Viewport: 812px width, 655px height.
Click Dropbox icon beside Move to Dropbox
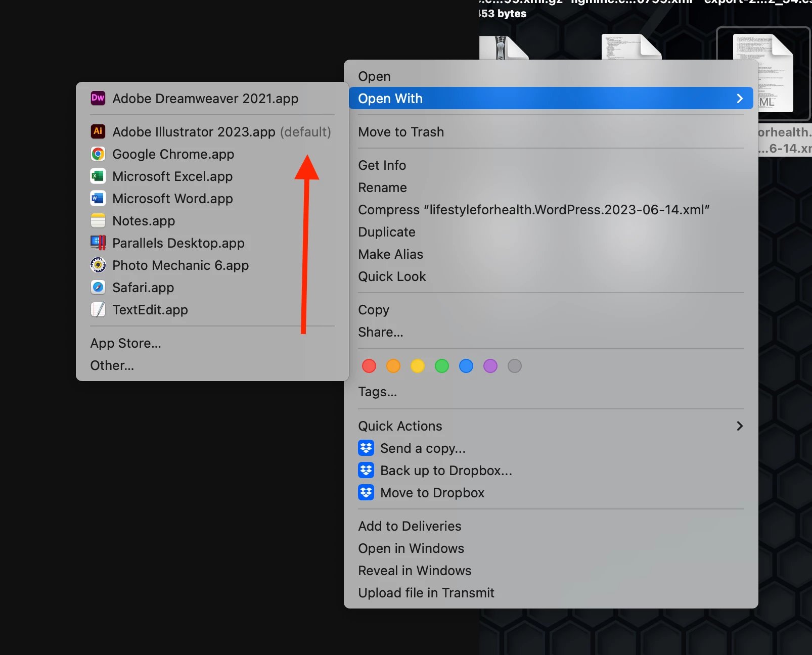click(366, 492)
